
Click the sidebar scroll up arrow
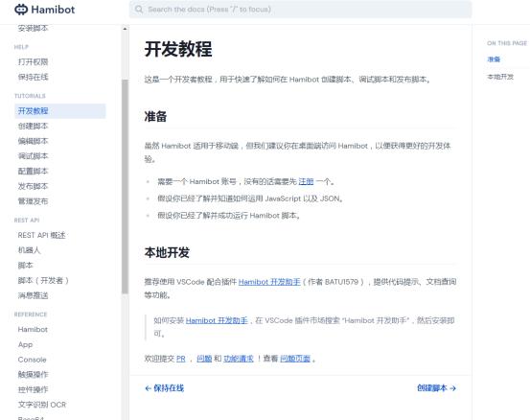pyautogui.click(x=125, y=29)
